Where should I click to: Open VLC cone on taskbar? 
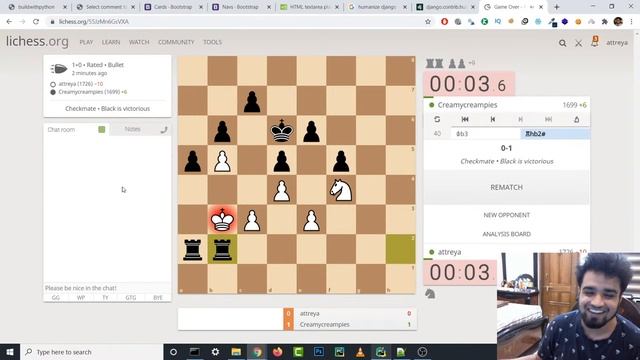click(360, 352)
